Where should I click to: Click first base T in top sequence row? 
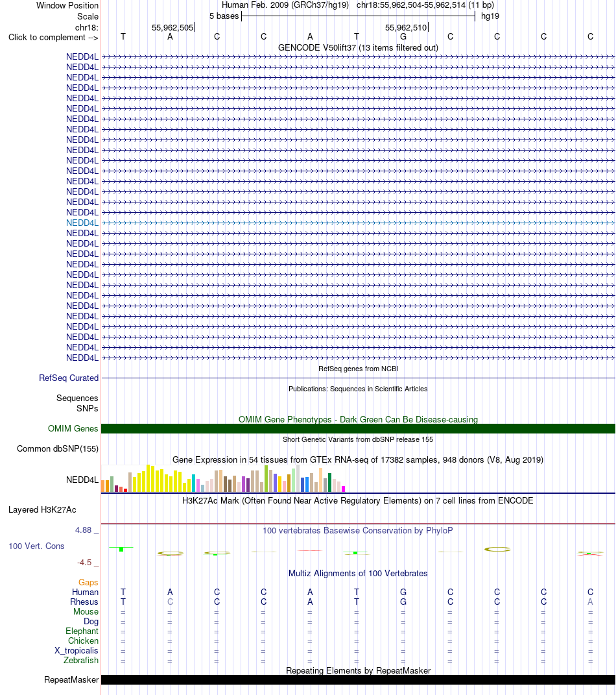pos(123,37)
